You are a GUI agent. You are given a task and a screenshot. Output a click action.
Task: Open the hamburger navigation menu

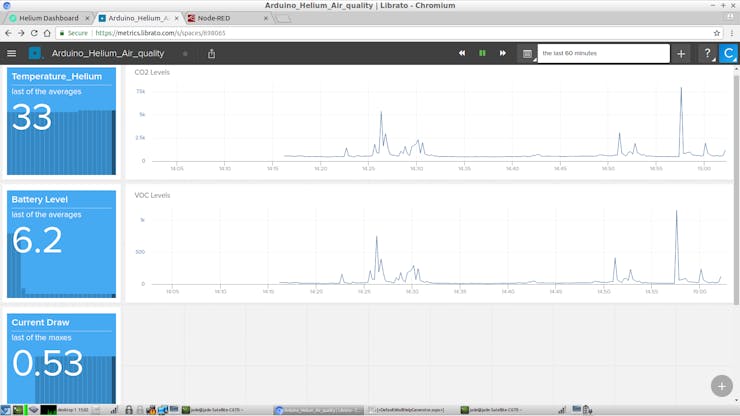(11, 53)
